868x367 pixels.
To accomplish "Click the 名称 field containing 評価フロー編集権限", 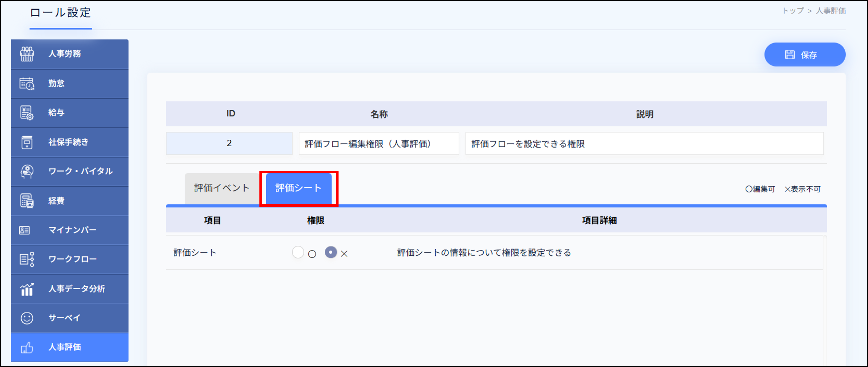I will pyautogui.click(x=378, y=144).
